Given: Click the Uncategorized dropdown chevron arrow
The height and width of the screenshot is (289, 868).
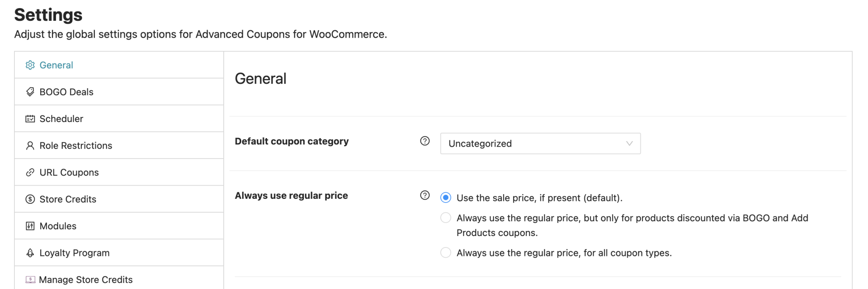Looking at the screenshot, I should pyautogui.click(x=629, y=144).
